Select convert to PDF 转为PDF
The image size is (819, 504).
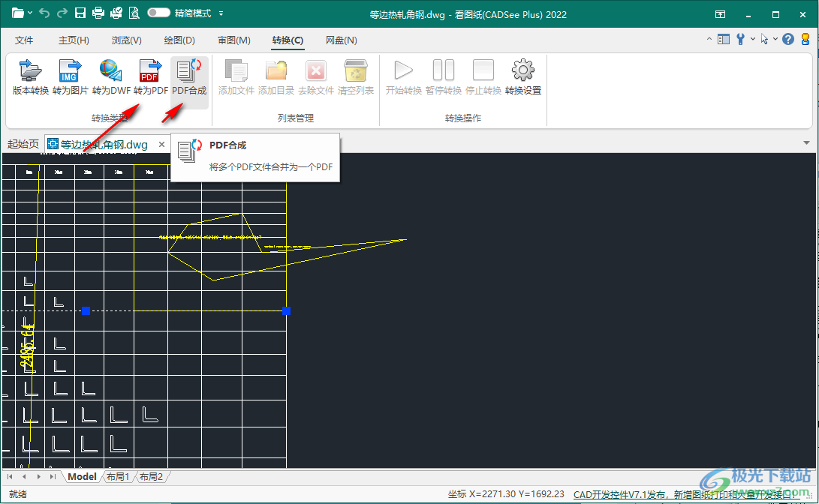coord(150,77)
